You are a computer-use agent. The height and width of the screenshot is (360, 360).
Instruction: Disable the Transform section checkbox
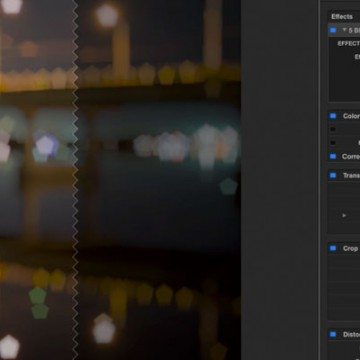click(333, 175)
